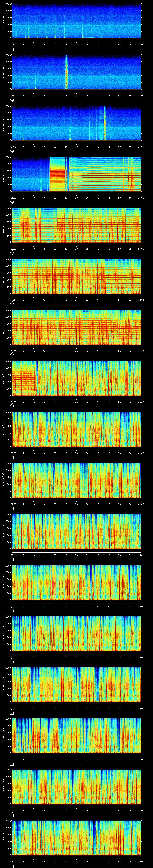153x868 pixels.
Task: Click the 25:00 end time label
Action: click(x=141, y=147)
